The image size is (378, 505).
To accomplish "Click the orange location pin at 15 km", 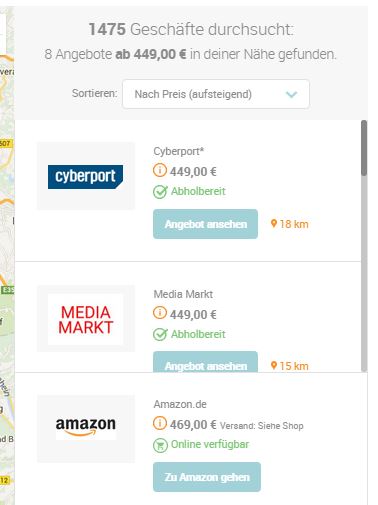I will click(x=274, y=365).
